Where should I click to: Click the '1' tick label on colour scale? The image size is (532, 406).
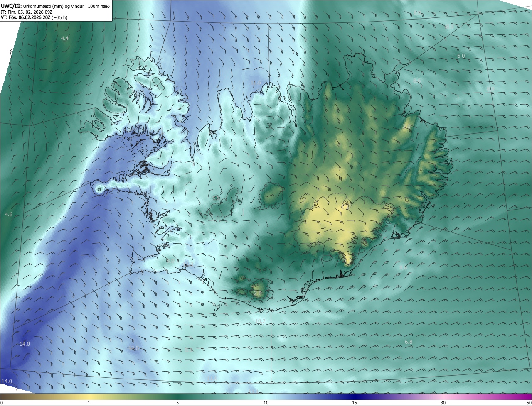(89, 403)
